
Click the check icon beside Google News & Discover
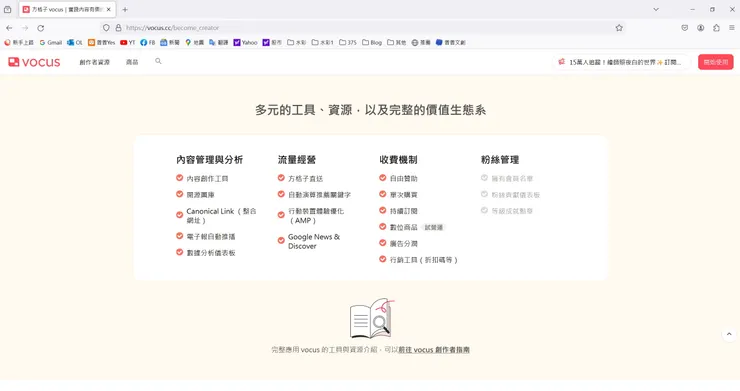(x=281, y=241)
